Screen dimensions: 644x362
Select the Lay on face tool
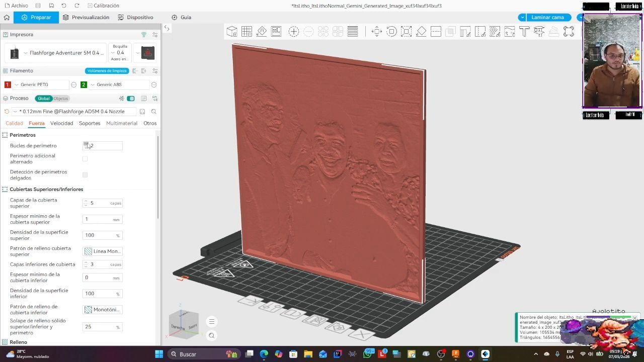point(421,32)
